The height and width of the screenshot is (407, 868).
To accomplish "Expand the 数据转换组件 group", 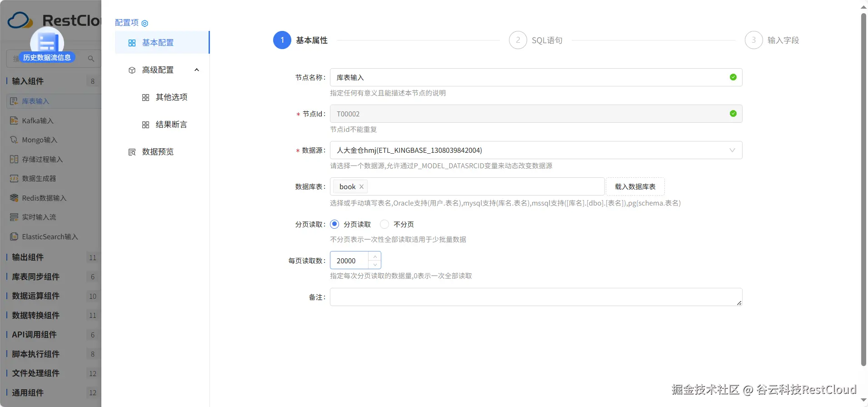I will point(51,315).
